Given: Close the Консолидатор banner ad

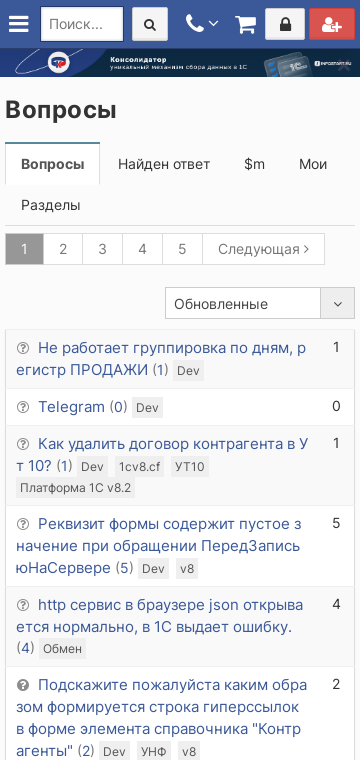Looking at the screenshot, I should (344, 66).
